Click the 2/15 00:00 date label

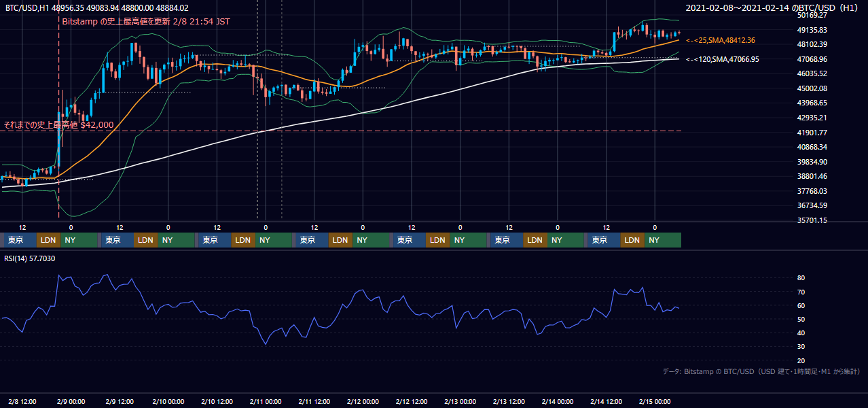pos(655,401)
